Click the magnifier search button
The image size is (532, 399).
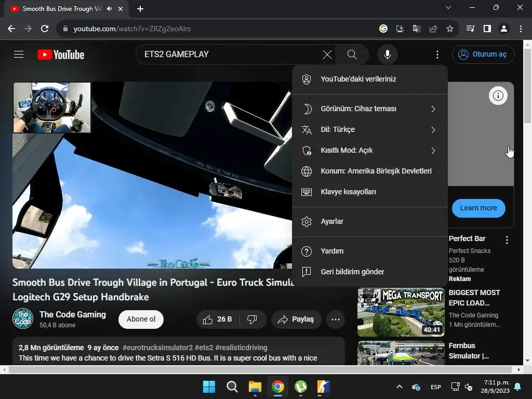pyautogui.click(x=352, y=54)
